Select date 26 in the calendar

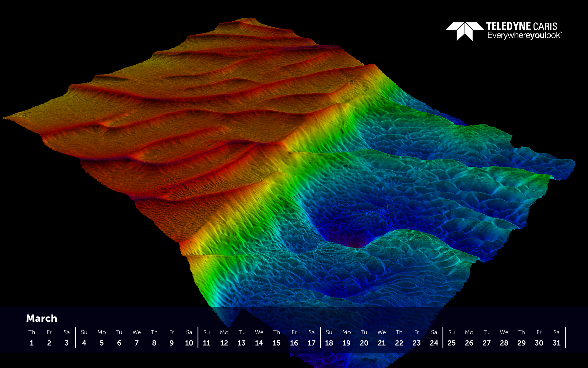[x=469, y=343]
